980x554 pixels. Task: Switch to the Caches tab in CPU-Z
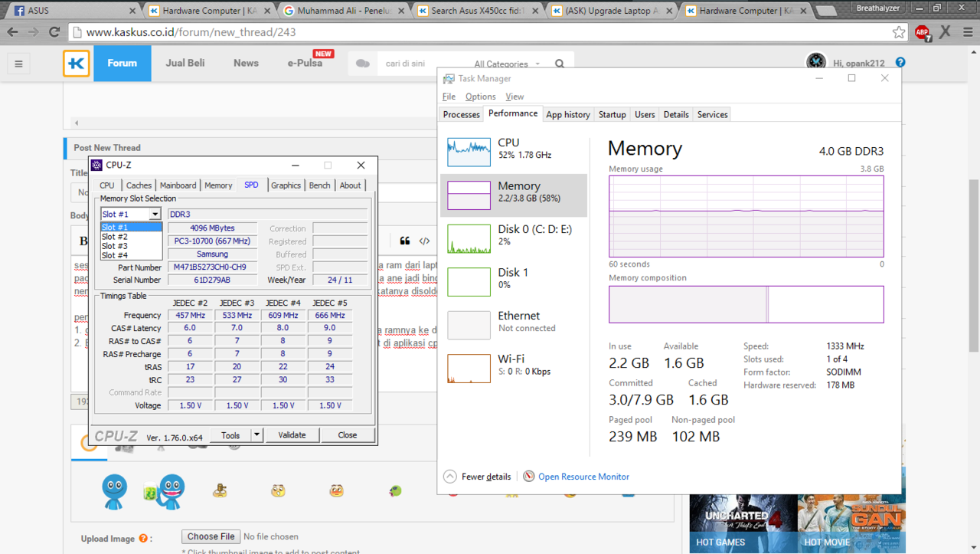139,185
